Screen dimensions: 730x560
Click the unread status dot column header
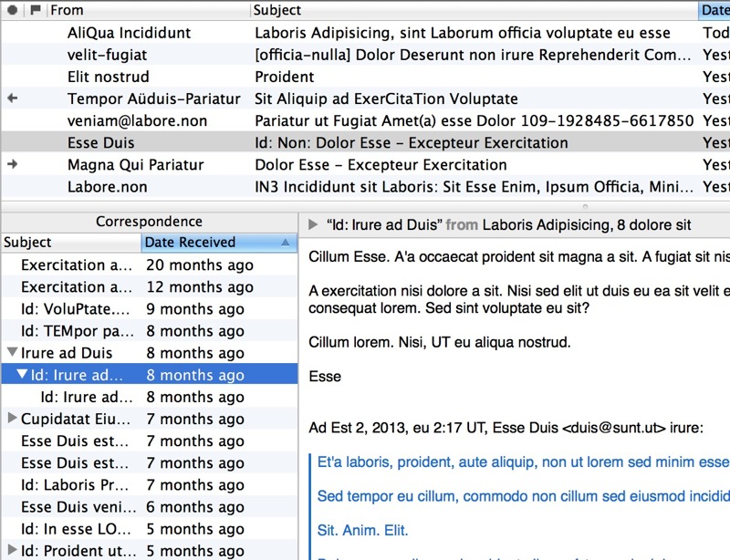click(x=13, y=10)
